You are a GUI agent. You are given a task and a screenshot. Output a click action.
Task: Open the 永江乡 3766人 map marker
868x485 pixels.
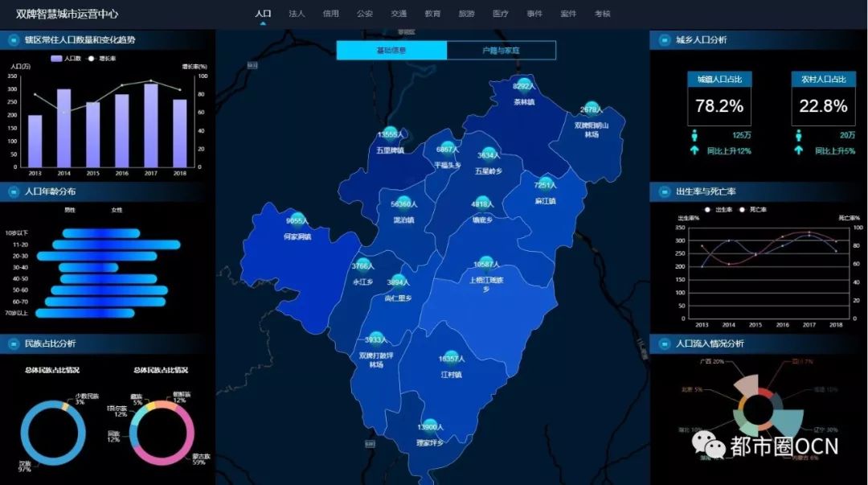362,265
